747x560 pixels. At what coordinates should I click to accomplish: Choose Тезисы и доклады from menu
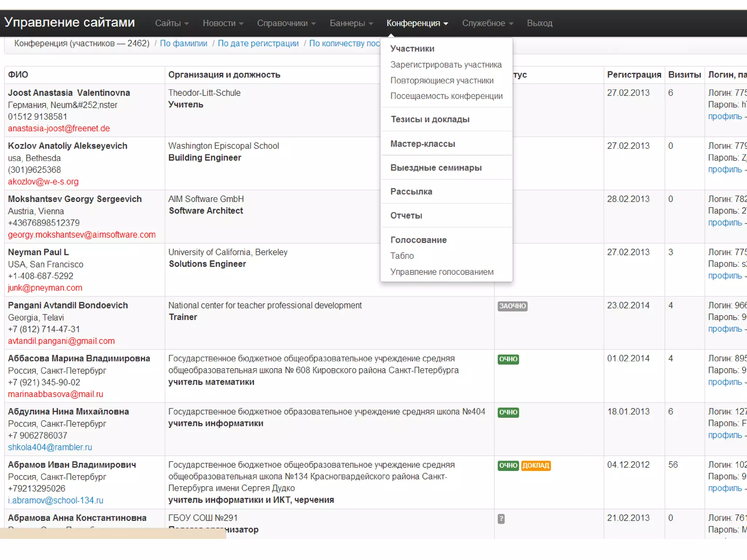[430, 120]
